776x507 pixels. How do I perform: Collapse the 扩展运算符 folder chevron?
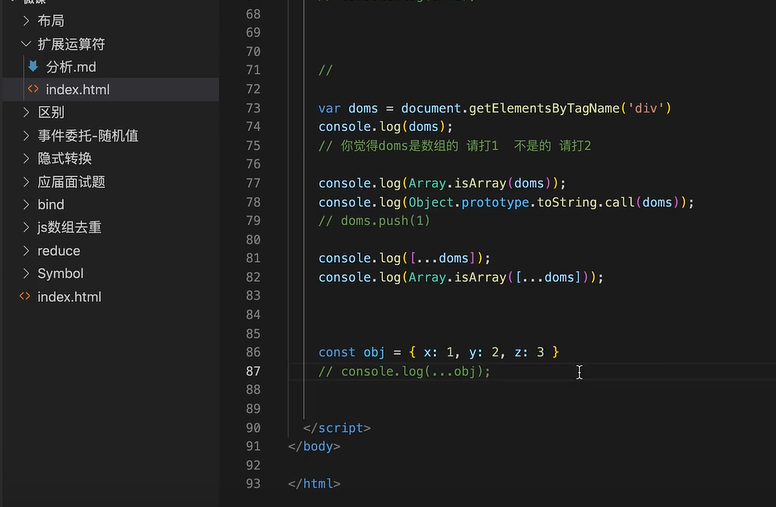(x=26, y=44)
